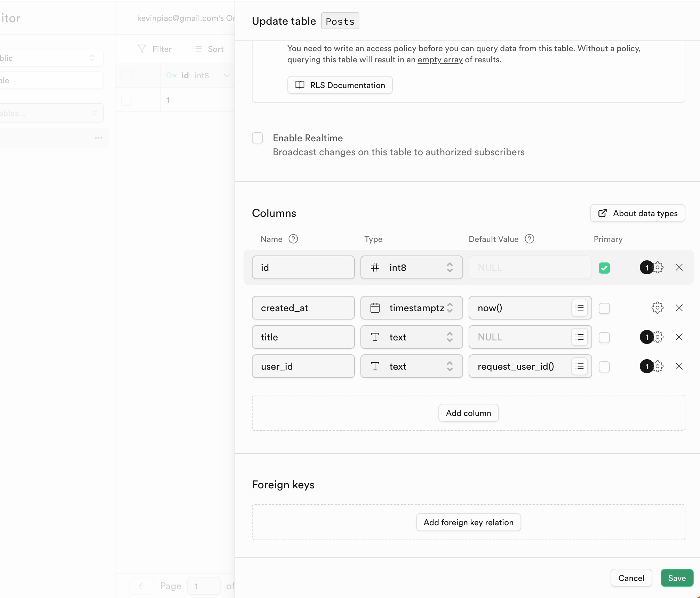This screenshot has width=700, height=598.
Task: Open settings gear for user_id column
Action: 658,366
